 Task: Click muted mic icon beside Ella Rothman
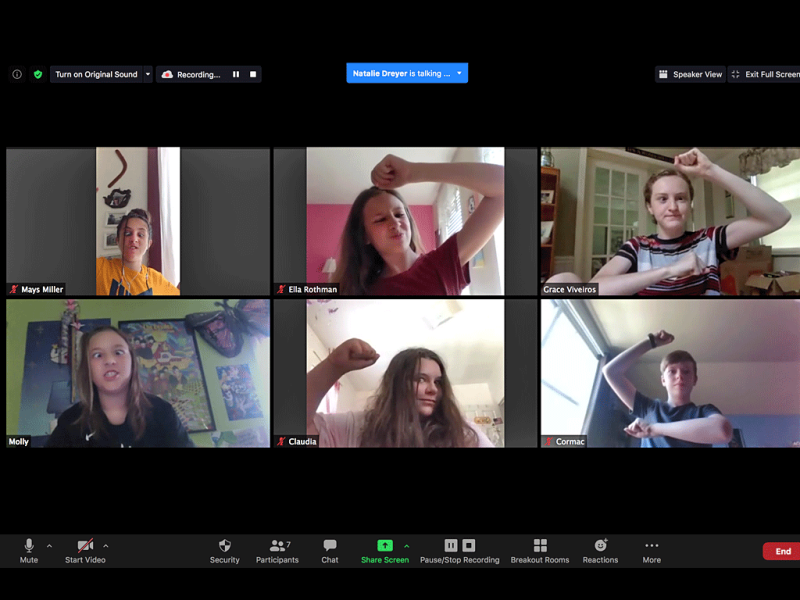coord(281,289)
